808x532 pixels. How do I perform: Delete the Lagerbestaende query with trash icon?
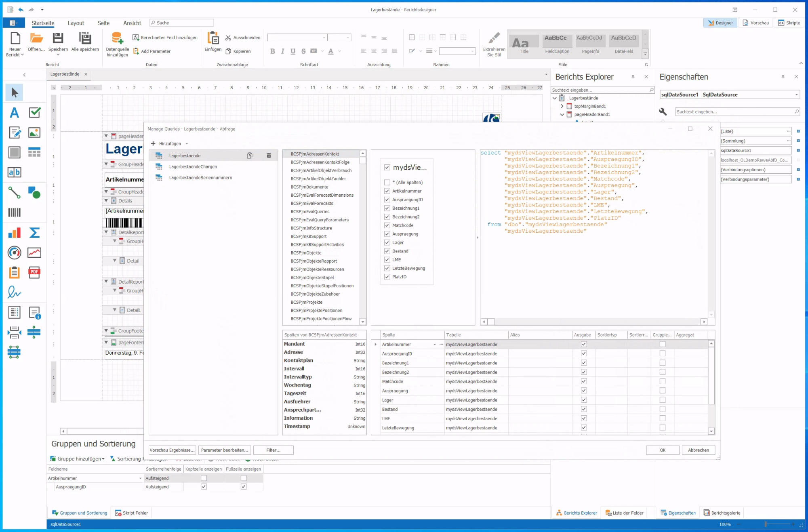click(269, 156)
